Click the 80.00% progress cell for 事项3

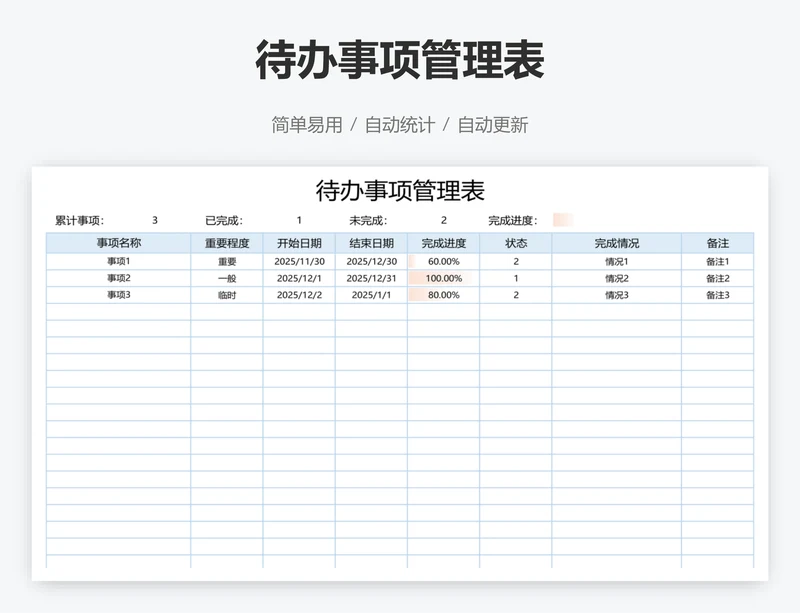coord(443,296)
